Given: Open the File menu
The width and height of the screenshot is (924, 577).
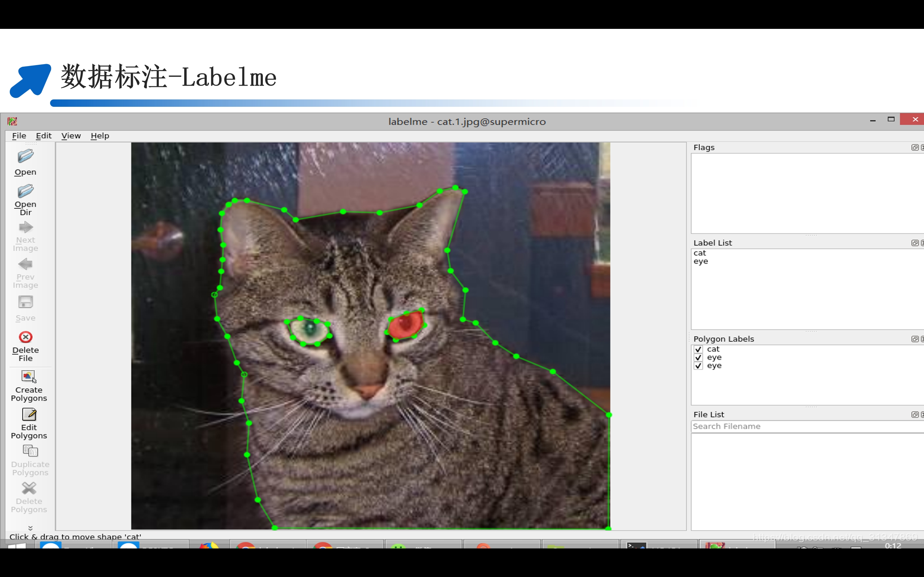Looking at the screenshot, I should pyautogui.click(x=19, y=136).
